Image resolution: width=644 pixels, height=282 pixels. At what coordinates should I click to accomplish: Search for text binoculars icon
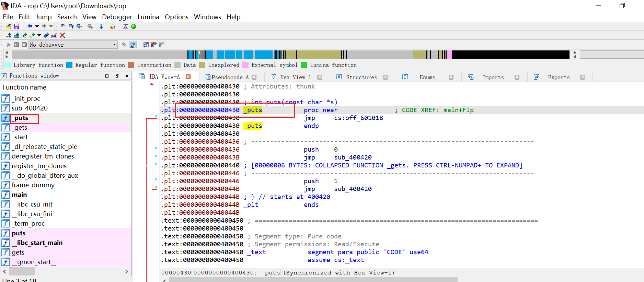click(71, 26)
